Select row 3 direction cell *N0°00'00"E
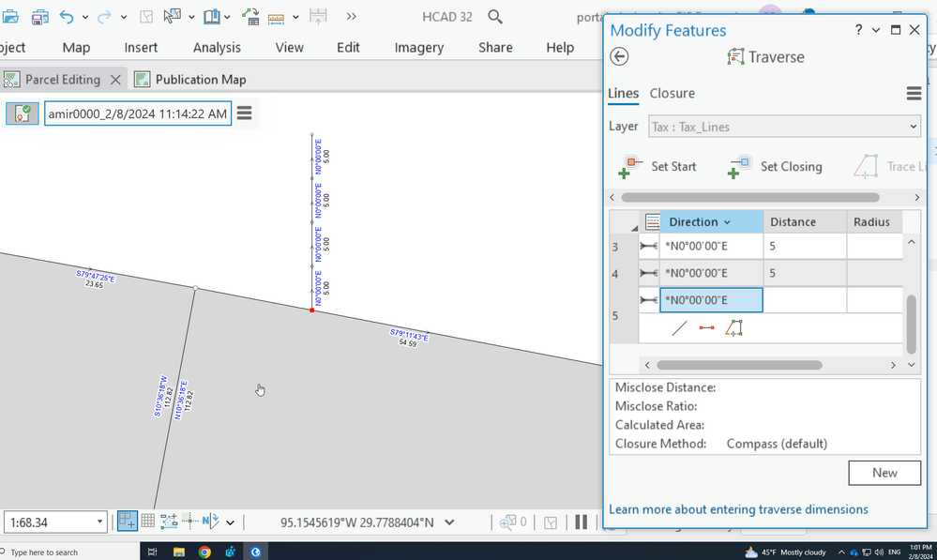Screen dimensions: 937x560 (x=711, y=247)
